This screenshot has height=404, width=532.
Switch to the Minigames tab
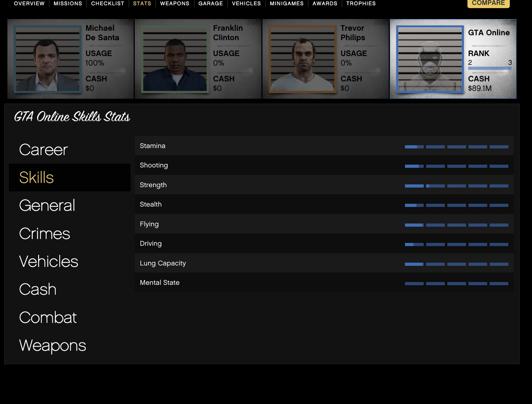pos(287,4)
